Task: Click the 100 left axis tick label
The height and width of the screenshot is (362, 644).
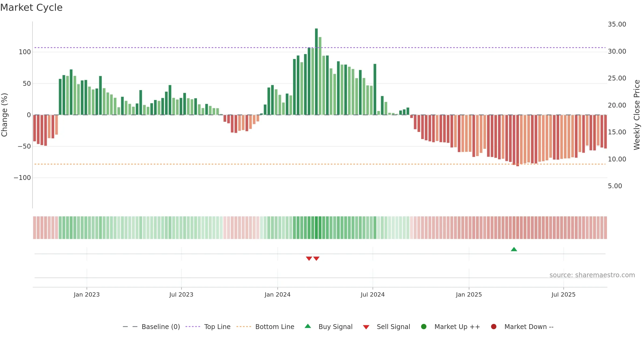Action: pos(25,52)
